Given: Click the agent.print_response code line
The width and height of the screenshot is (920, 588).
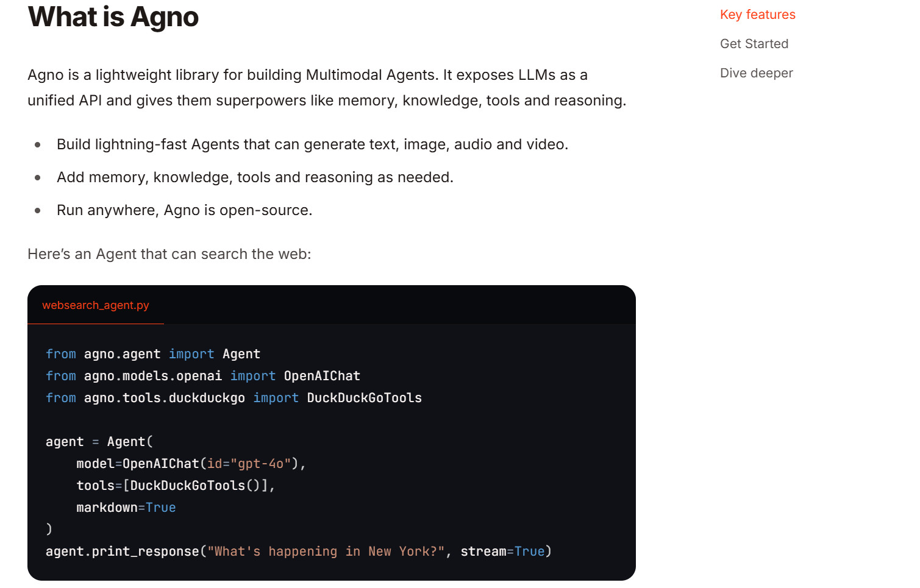Looking at the screenshot, I should point(299,551).
